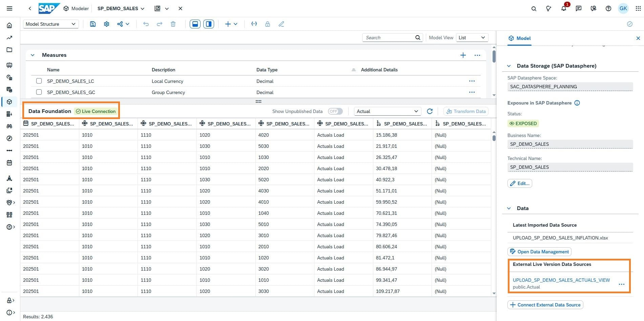
Task: Click the Undo arrow in toolbar
Action: [x=146, y=24]
